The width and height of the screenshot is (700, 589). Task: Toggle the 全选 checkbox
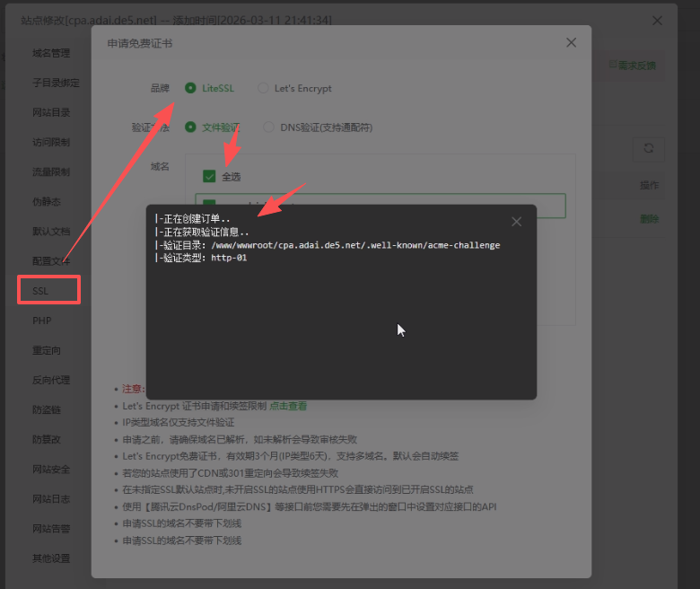click(x=209, y=176)
